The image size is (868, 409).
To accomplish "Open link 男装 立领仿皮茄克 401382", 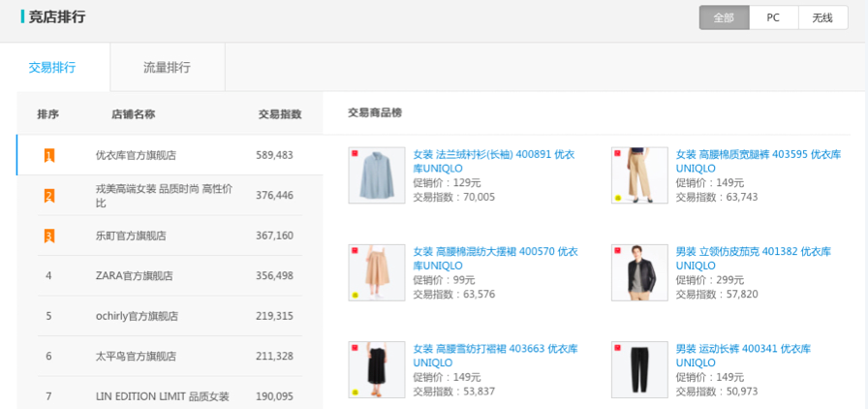I will point(754,258).
